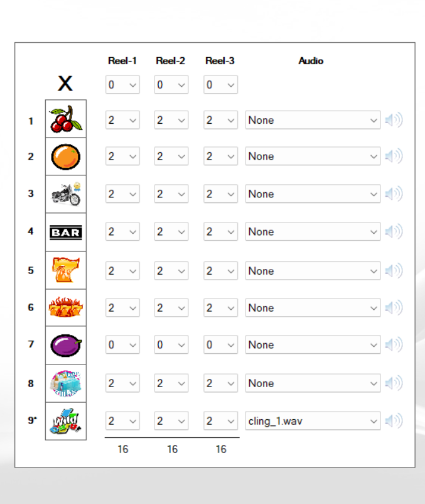The width and height of the screenshot is (425, 504).
Task: Click the Wild symbol image in row 9
Action: (66, 420)
